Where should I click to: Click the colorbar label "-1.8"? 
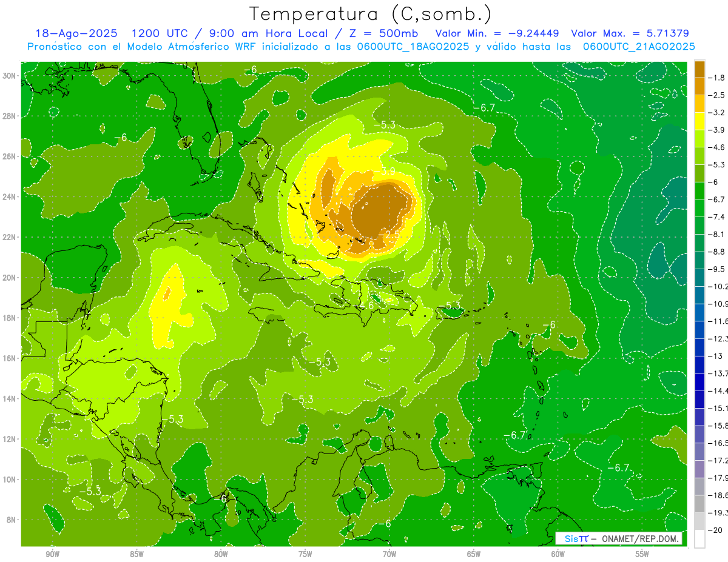[x=717, y=78]
